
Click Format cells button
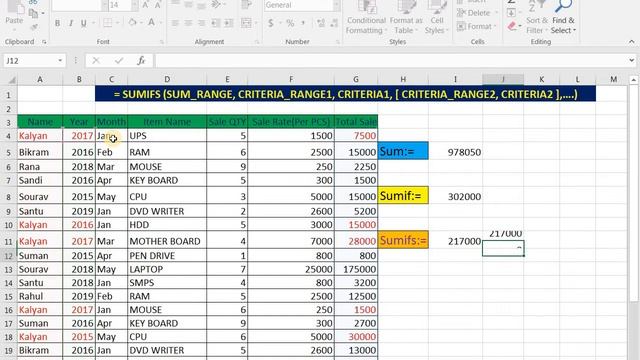click(476, 27)
